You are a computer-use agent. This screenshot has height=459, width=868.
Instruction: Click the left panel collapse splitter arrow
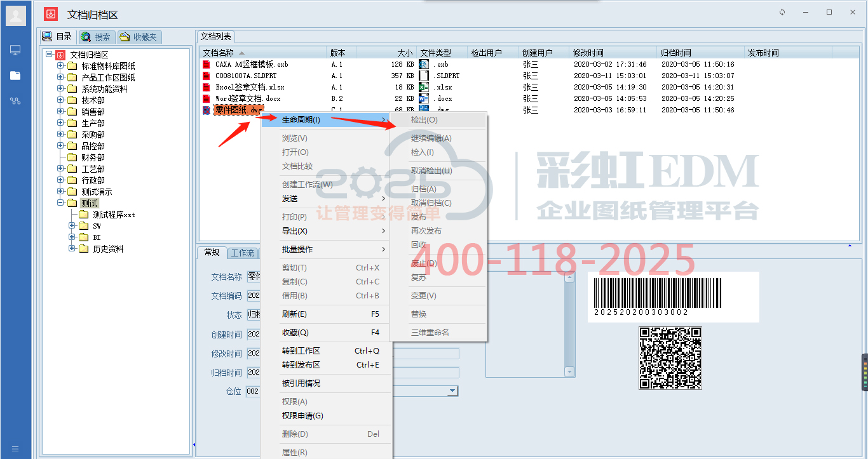point(194,444)
